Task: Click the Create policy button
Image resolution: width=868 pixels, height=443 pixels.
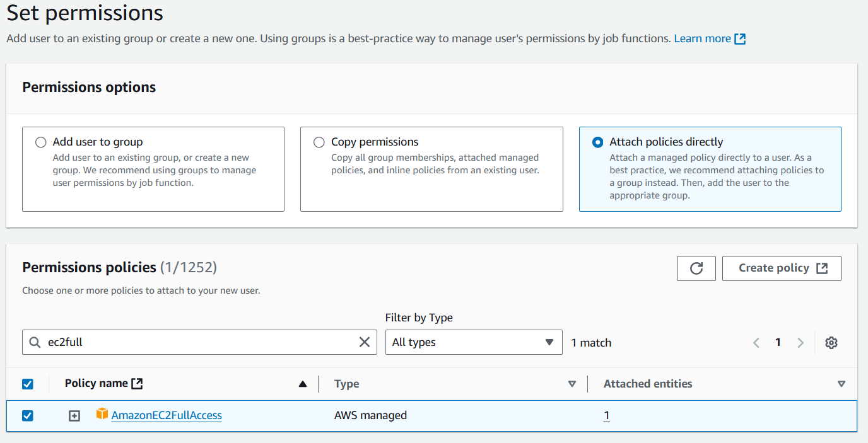Action: pyautogui.click(x=782, y=268)
